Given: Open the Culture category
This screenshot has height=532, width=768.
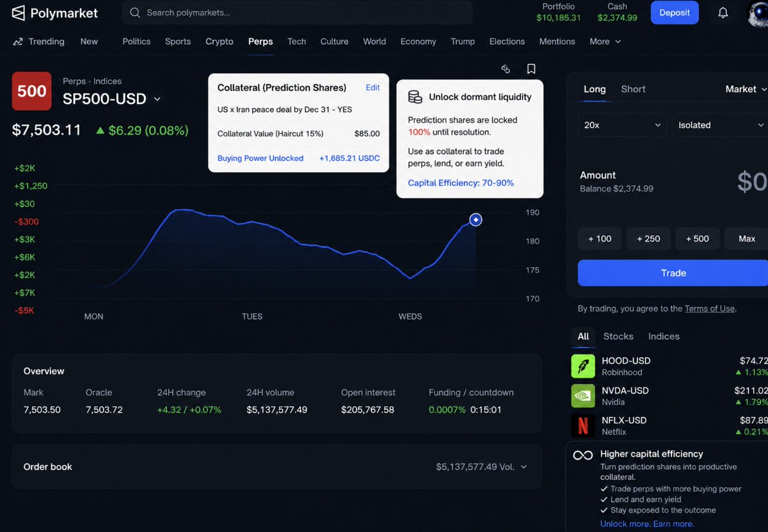Looking at the screenshot, I should pyautogui.click(x=334, y=42).
